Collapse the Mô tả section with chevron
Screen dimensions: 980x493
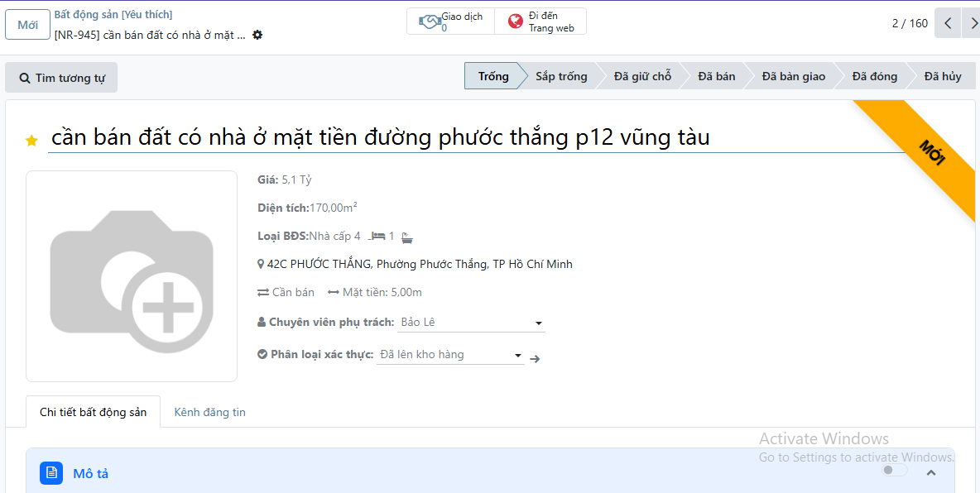click(x=930, y=473)
